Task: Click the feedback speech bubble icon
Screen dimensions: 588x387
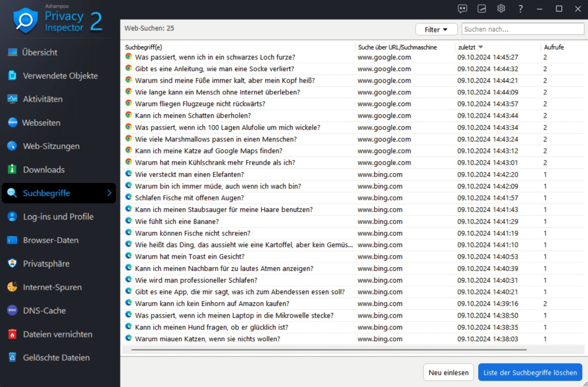Action: point(462,9)
